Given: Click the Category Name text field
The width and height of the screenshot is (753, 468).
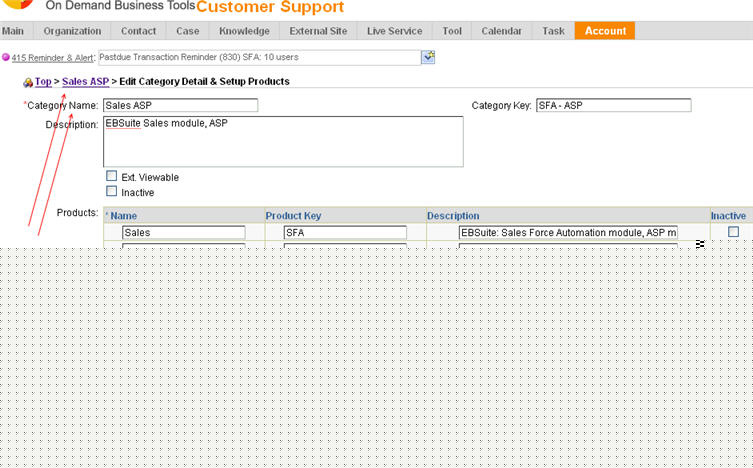Looking at the screenshot, I should tap(180, 105).
